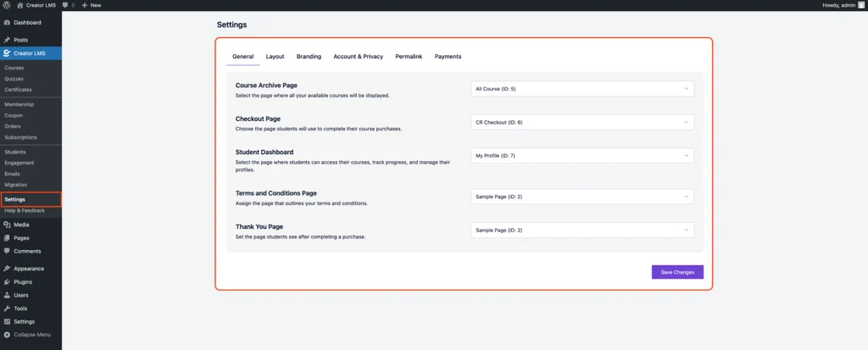Click the Comments icon in sidebar
This screenshot has height=350, width=868.
tap(7, 251)
